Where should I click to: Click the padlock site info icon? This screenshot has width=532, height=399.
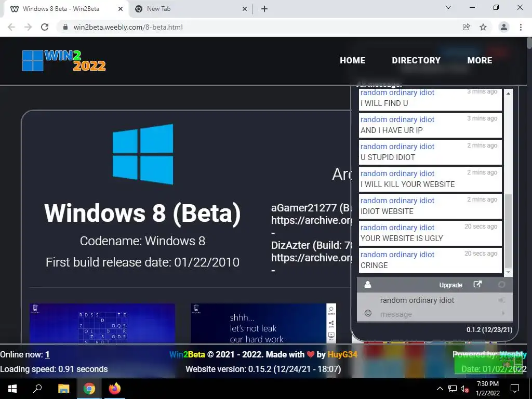point(65,27)
